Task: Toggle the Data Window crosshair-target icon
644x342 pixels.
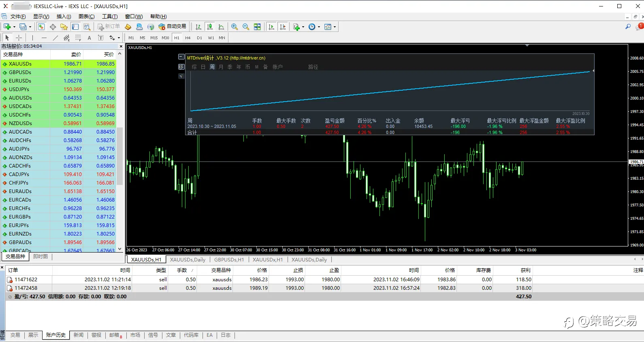Action: [53, 27]
